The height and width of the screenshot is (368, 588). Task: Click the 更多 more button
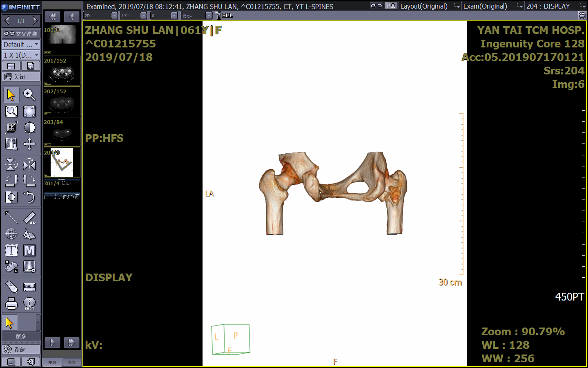(21, 336)
